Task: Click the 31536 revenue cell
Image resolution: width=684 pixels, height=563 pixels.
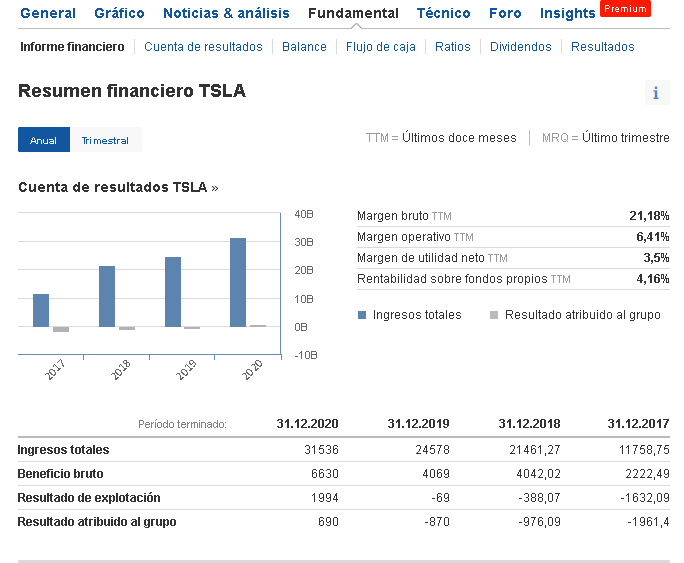Action: click(321, 450)
